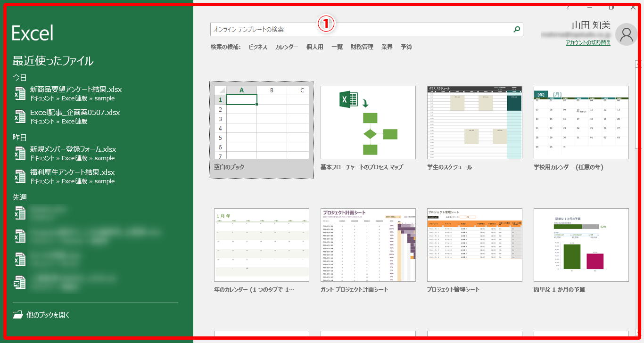Click the folder icon for 他のブックを開く
This screenshot has width=644, height=343.
pyautogui.click(x=18, y=315)
